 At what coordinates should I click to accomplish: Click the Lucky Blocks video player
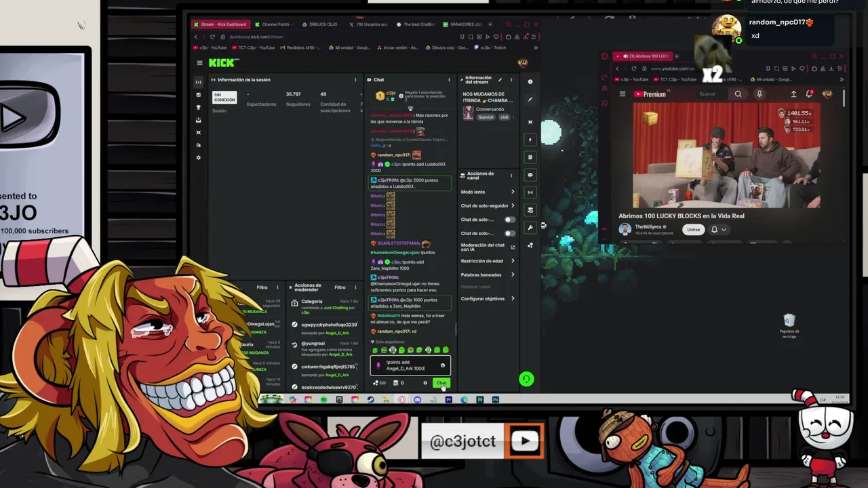pyautogui.click(x=726, y=155)
